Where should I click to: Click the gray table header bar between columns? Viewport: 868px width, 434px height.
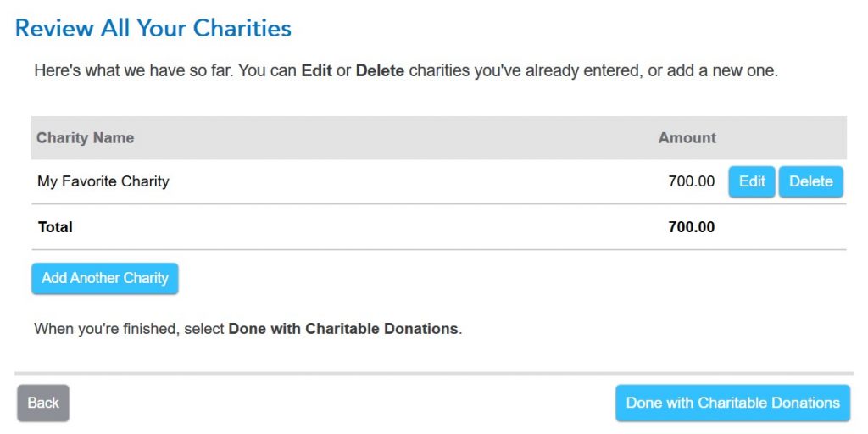[396, 138]
